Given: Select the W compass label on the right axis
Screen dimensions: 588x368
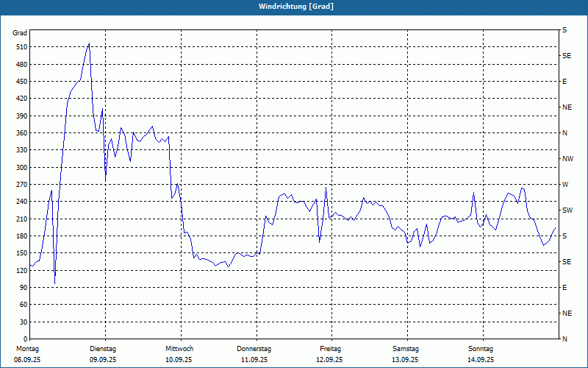Looking at the screenshot, I should (564, 185).
